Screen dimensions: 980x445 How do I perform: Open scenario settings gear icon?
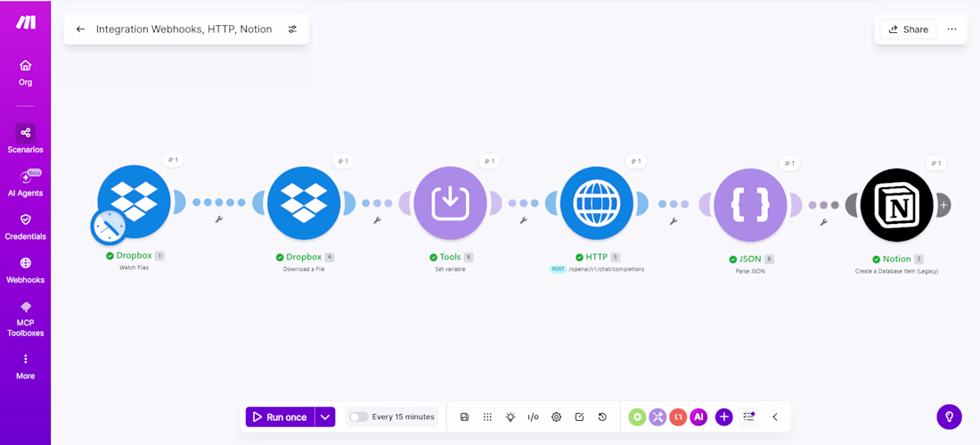[x=556, y=416]
